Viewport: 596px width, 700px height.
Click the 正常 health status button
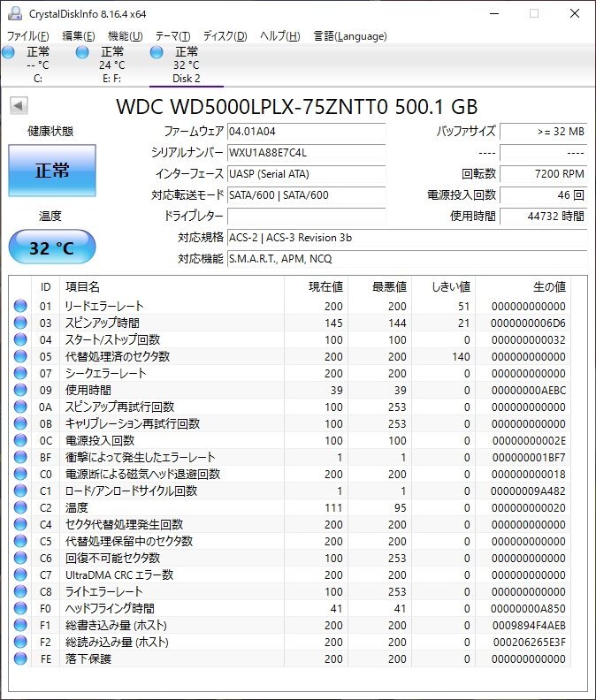(x=52, y=171)
